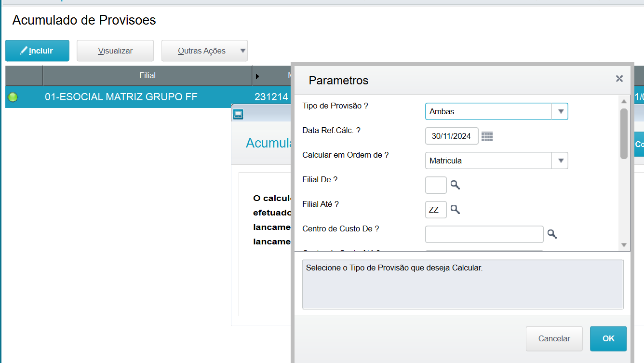Confirm the parameters with OK
The height and width of the screenshot is (363, 644).
pyautogui.click(x=608, y=338)
